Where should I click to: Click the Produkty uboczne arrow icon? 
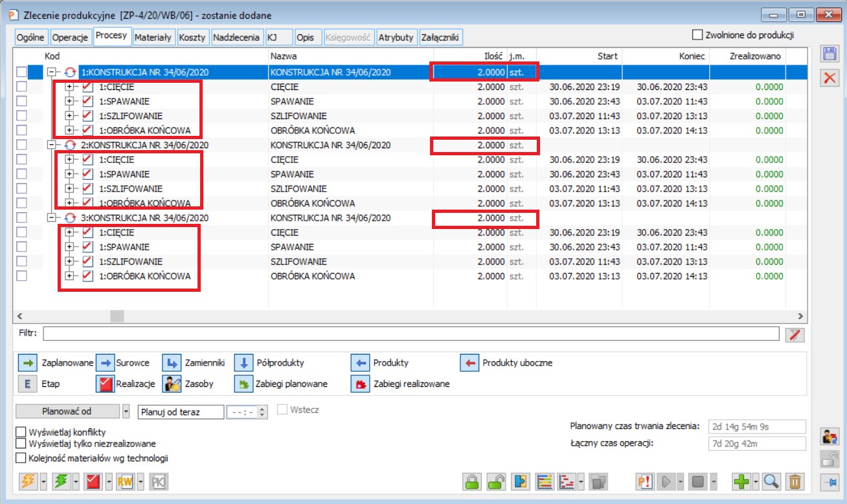point(469,363)
